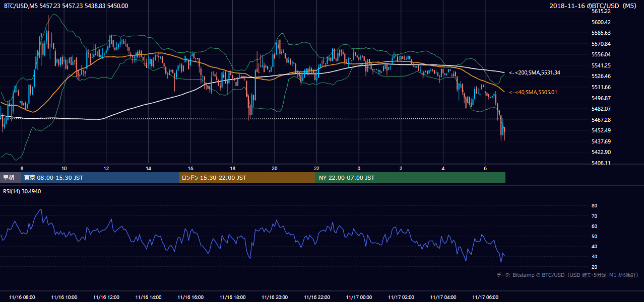Click price axis value 5541.25

tap(601, 65)
